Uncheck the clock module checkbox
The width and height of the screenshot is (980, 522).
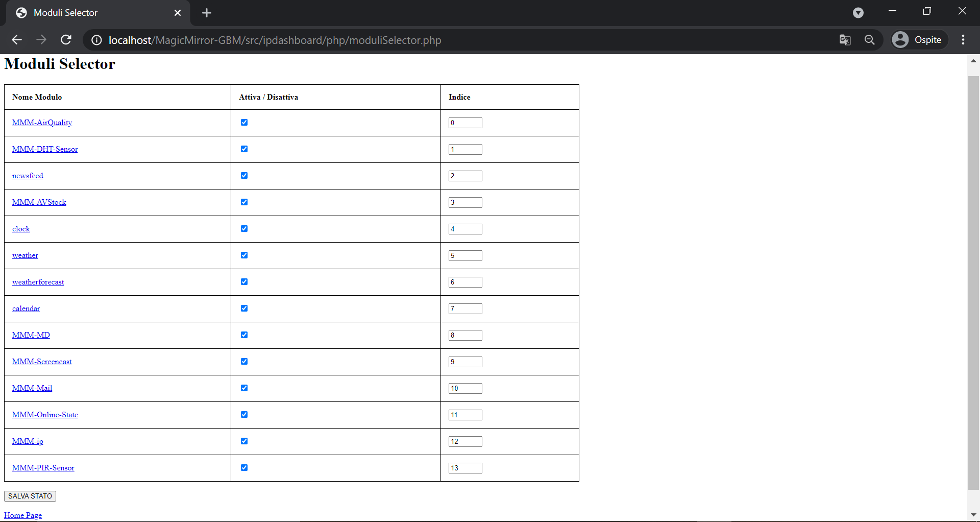(244, 228)
